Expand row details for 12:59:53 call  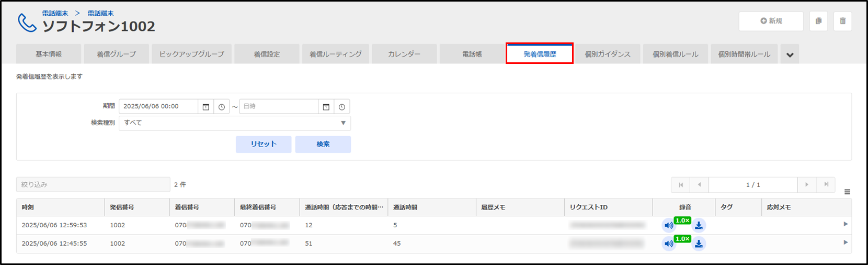[x=846, y=224]
